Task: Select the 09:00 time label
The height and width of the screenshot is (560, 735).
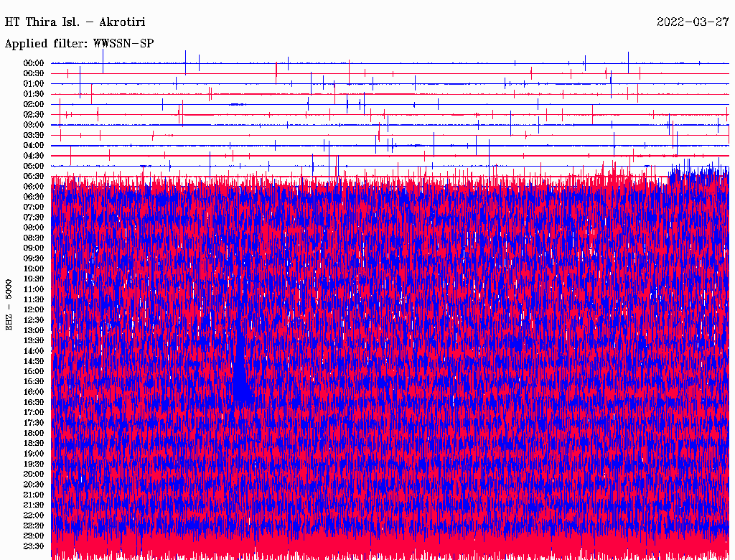Action: [x=34, y=248]
